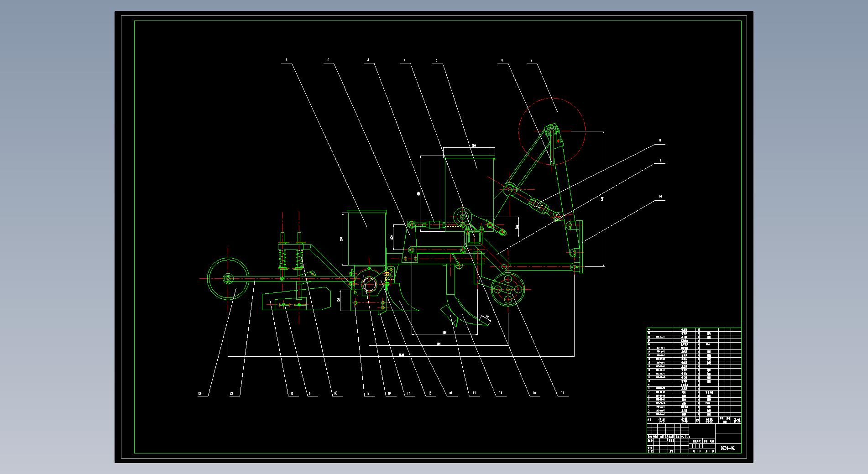Image resolution: width=868 pixels, height=474 pixels.
Task: Click part callout number 14 at the bottom
Action: pyautogui.click(x=474, y=393)
